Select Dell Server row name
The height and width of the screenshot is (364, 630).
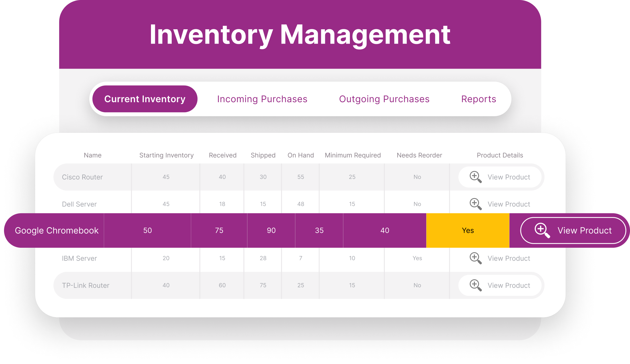click(x=80, y=204)
